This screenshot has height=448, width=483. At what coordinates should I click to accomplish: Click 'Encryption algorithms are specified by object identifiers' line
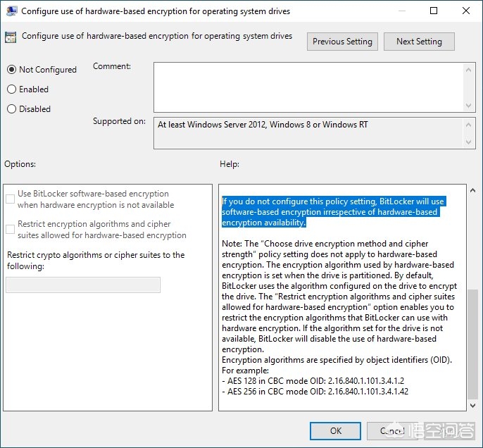(x=337, y=360)
